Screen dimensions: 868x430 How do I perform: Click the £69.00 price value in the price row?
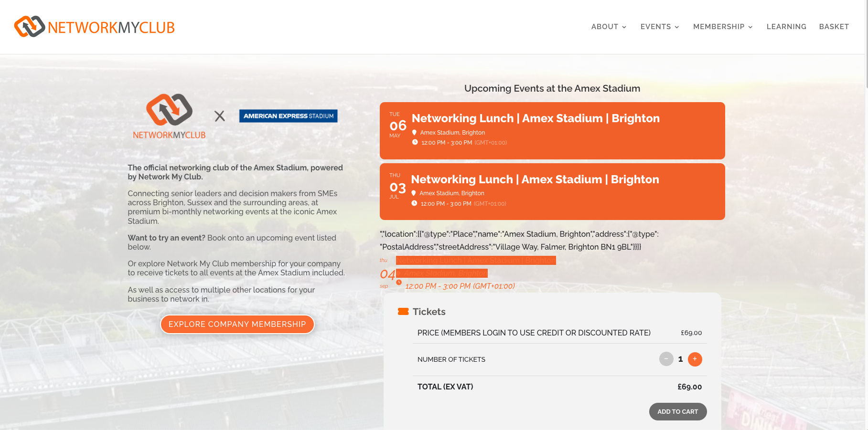pyautogui.click(x=691, y=333)
